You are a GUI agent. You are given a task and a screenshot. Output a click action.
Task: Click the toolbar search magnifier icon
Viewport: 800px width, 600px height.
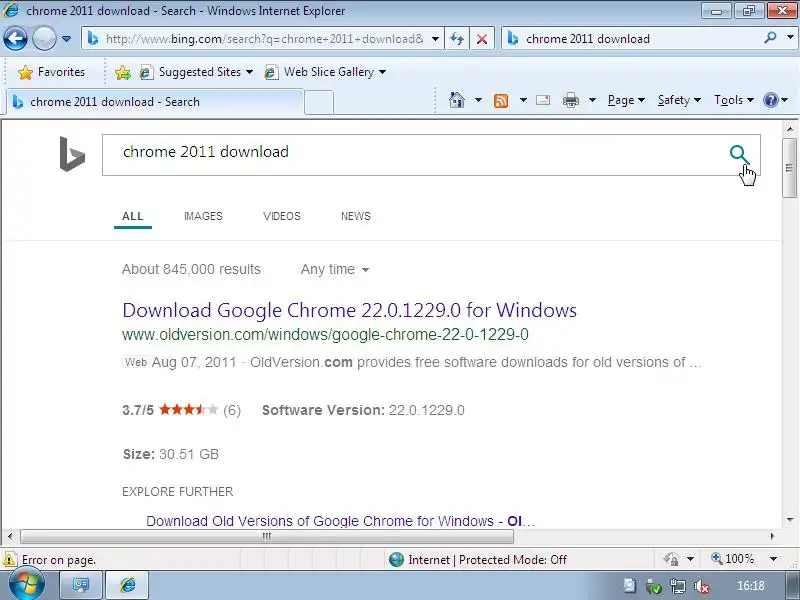pos(771,38)
